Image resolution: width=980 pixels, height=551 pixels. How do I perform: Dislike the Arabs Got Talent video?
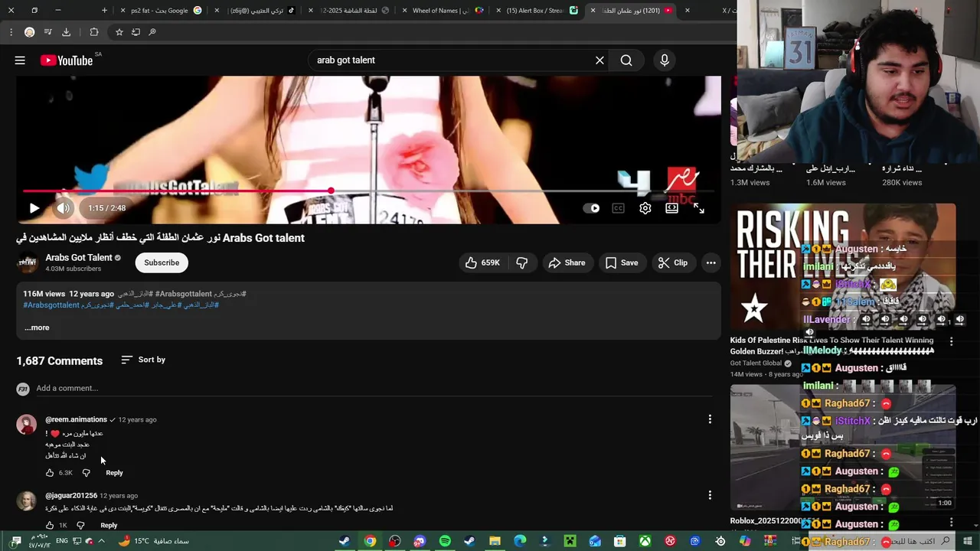coord(522,262)
